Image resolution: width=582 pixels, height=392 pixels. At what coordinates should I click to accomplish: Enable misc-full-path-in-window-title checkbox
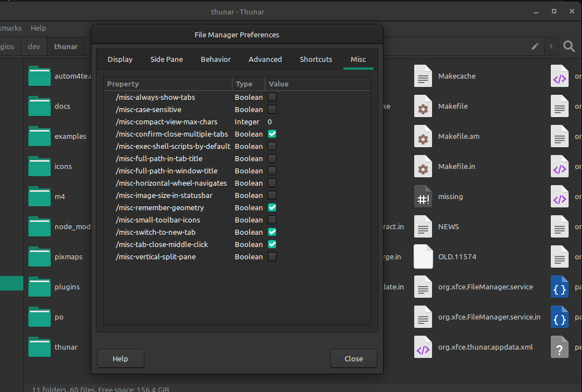(x=272, y=171)
